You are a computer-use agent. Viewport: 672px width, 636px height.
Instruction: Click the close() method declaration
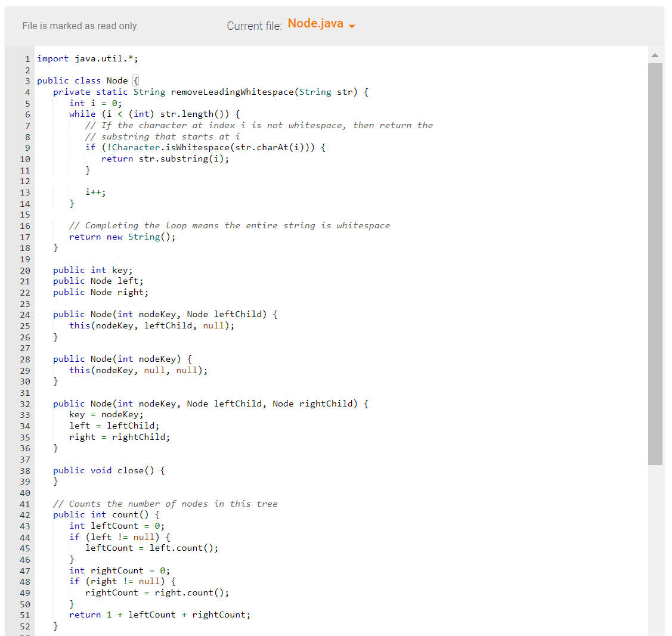pyautogui.click(x=108, y=470)
